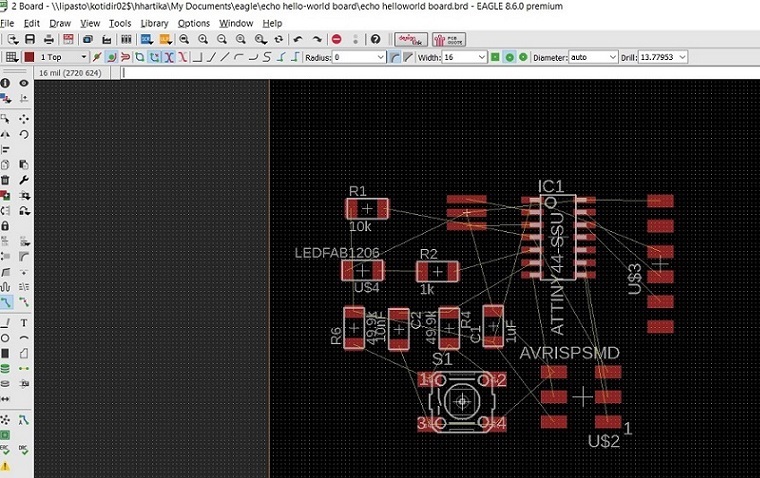Screen dimensions: 760x478
Task: Run the DRC design rule check
Action: [x=24, y=450]
